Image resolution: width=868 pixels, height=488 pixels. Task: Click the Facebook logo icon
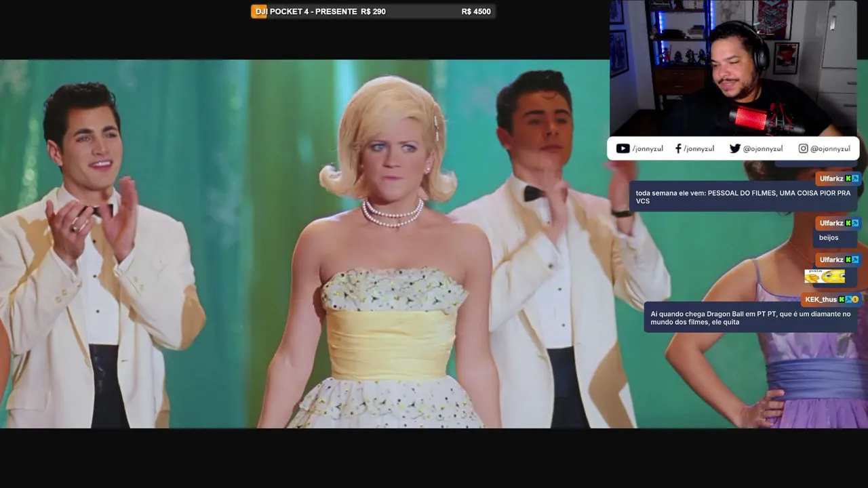pyautogui.click(x=678, y=148)
